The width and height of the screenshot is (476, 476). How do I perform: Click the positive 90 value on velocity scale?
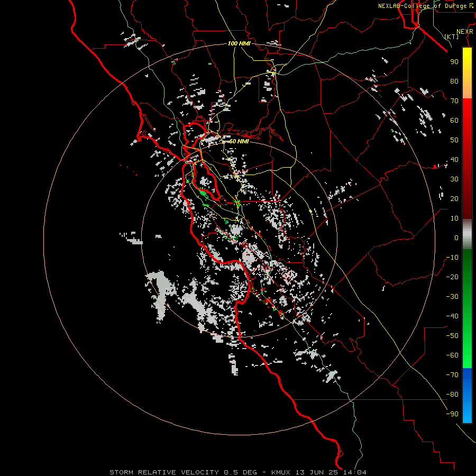coord(454,62)
